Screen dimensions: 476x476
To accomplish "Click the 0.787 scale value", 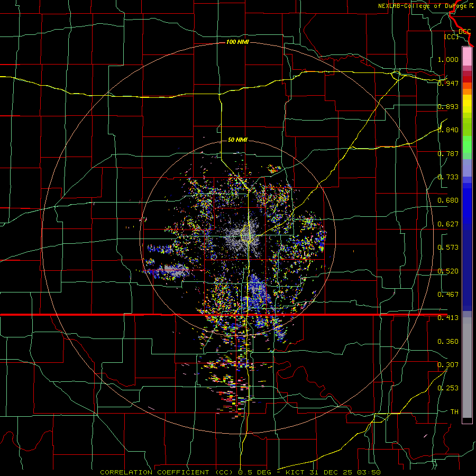I will pos(448,153).
